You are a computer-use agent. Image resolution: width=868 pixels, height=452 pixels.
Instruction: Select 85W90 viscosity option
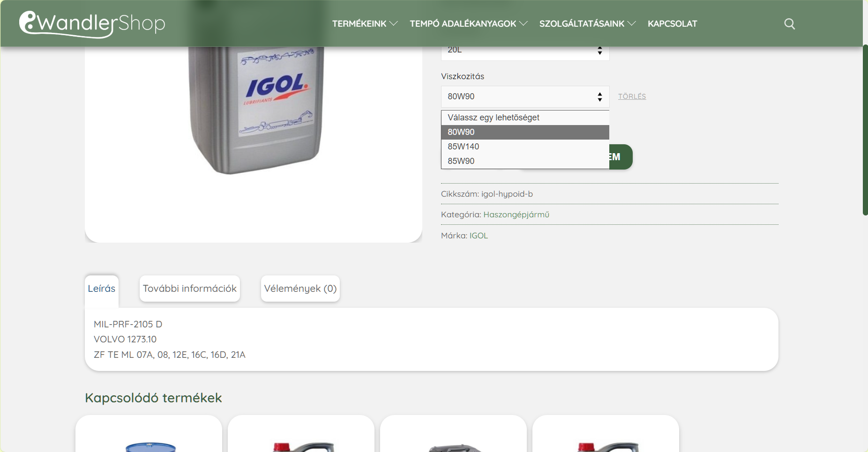[x=525, y=161]
